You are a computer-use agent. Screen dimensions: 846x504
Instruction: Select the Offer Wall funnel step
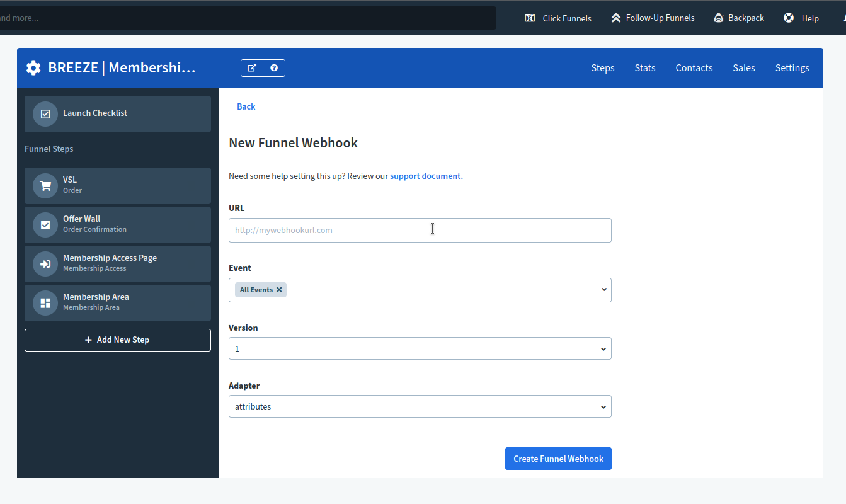point(118,225)
